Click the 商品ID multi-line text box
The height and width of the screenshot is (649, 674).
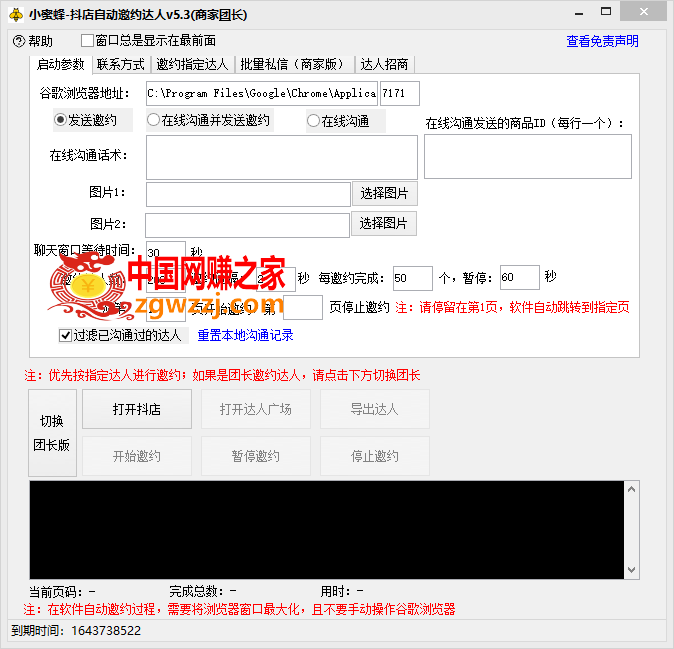528,156
